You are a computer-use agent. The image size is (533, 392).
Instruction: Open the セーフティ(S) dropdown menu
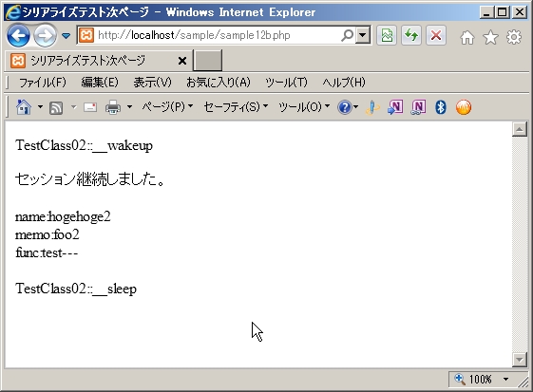coord(236,107)
